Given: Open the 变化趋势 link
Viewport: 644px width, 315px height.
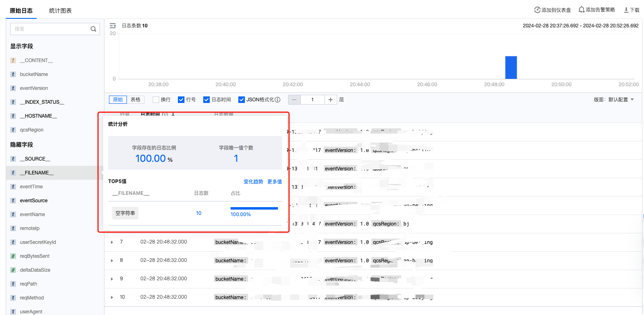Looking at the screenshot, I should (253, 182).
